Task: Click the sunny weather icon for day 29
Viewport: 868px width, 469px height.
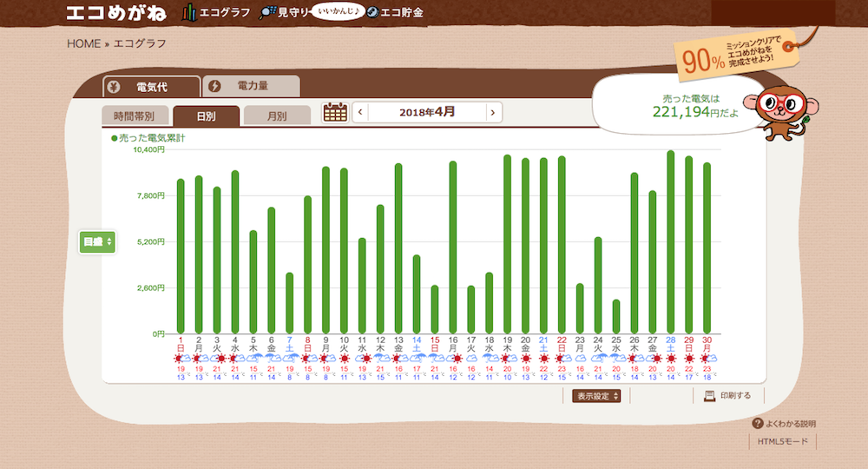Action: tap(689, 359)
